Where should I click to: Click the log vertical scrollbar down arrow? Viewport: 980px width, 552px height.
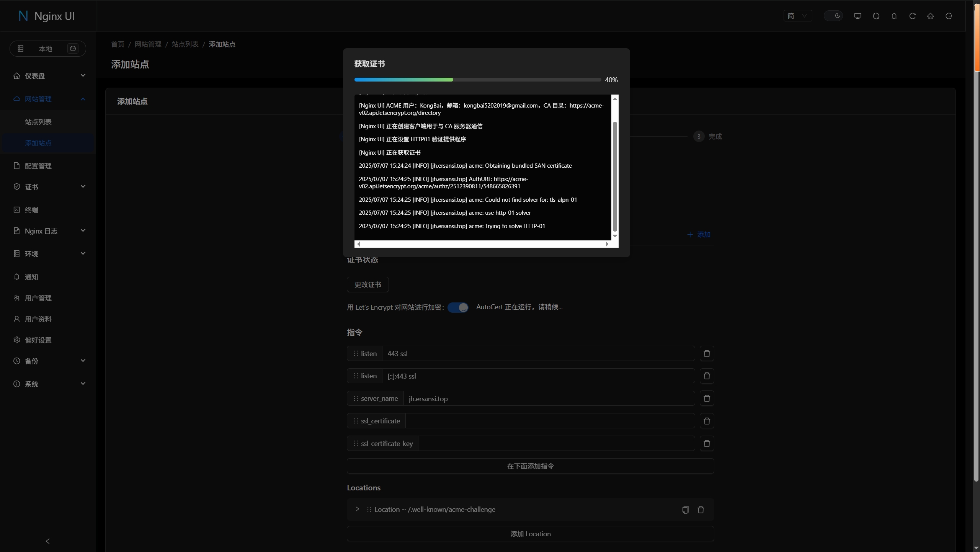pyautogui.click(x=615, y=236)
